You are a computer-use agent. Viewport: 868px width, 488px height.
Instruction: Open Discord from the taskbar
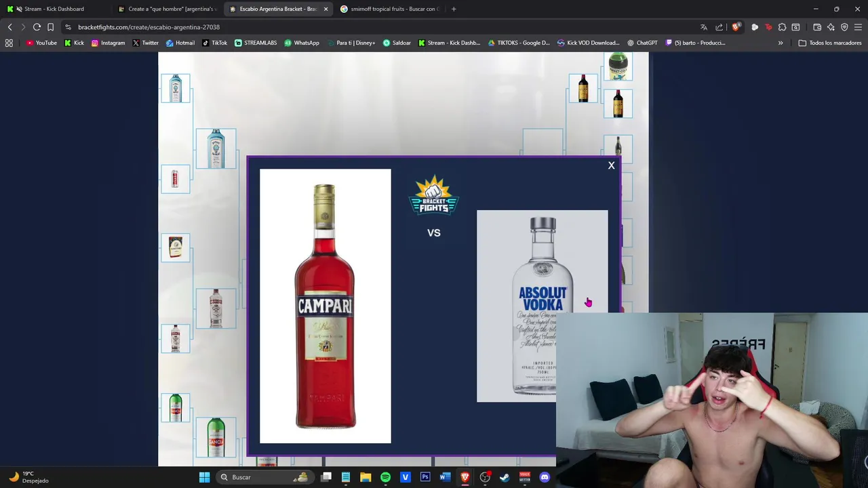click(x=545, y=477)
